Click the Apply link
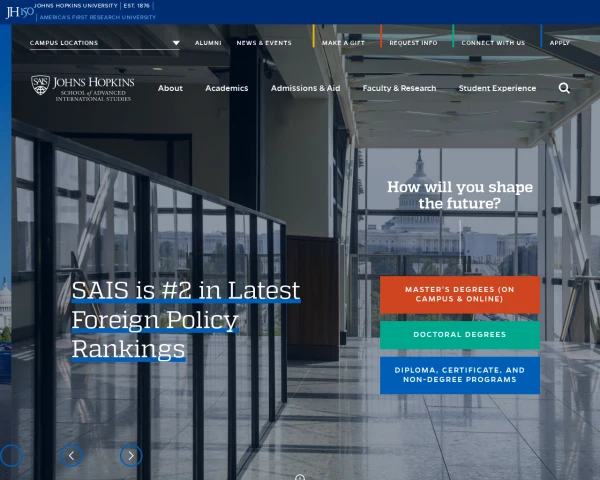Screen dimensions: 600x480 (x=559, y=43)
